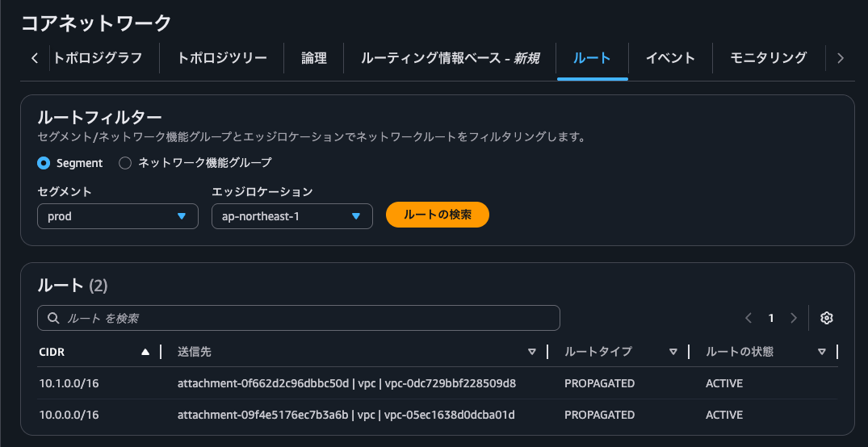This screenshot has width=868, height=447.
Task: Select the ネットワーク機能グループ radio button
Action: tap(125, 163)
